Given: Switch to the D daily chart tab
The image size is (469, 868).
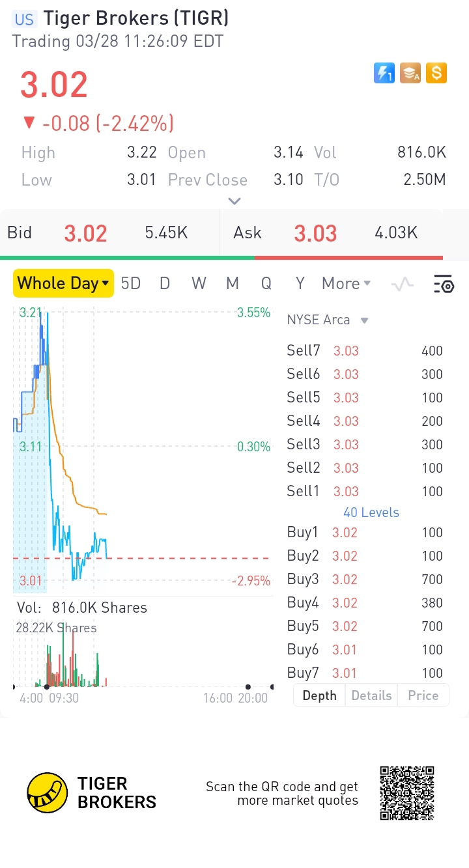Looking at the screenshot, I should 165,283.
